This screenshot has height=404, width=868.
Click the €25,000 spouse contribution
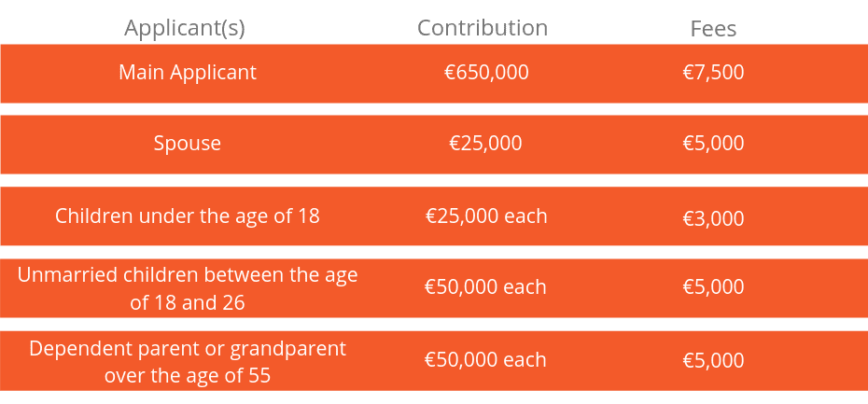[485, 144]
